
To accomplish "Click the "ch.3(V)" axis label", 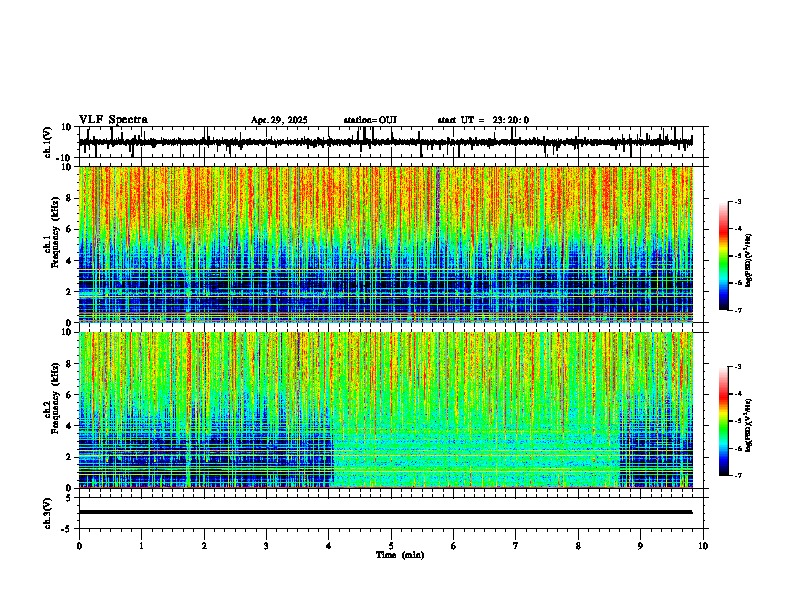I will coord(48,513).
